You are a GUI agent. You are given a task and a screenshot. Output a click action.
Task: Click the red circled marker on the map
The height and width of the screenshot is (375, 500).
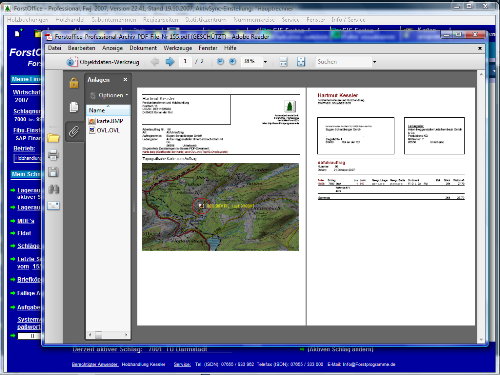[201, 206]
